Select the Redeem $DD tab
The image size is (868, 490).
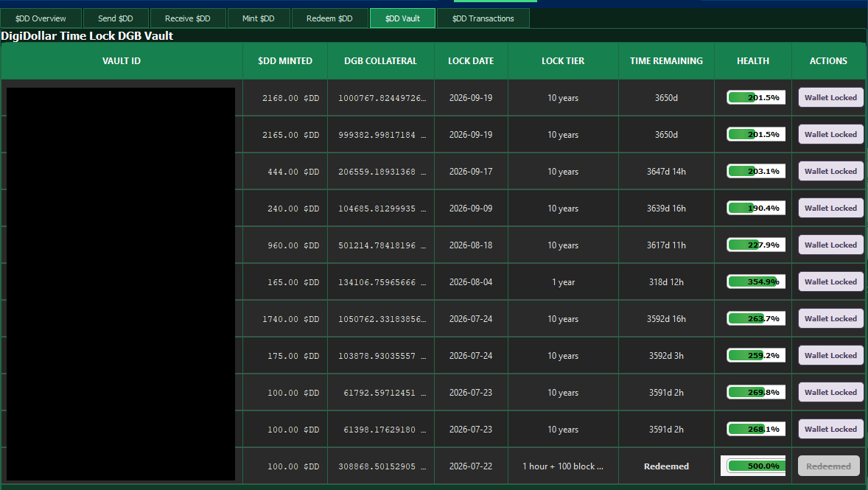tap(329, 18)
